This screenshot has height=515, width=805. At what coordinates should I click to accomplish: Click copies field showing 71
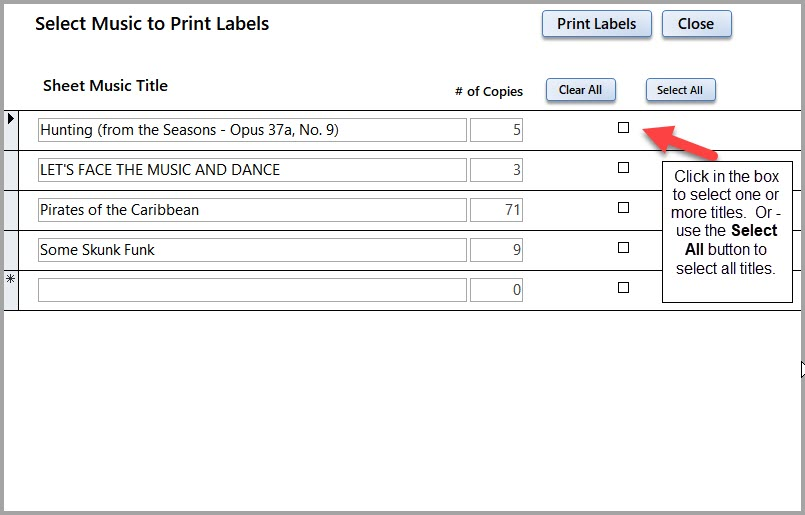pyautogui.click(x=496, y=210)
